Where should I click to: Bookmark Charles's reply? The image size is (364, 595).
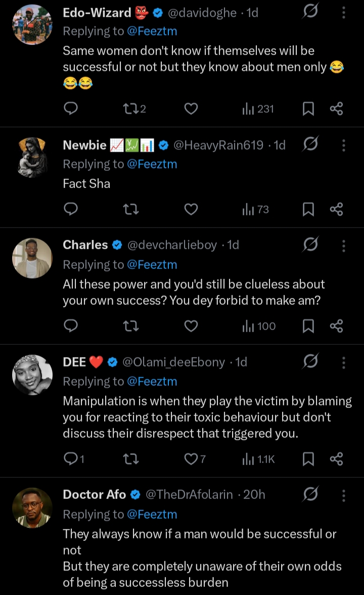[308, 327]
